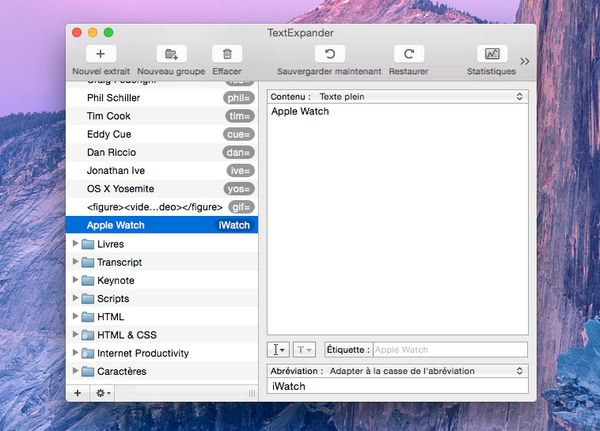
Task: Select the Eddy Cue snippet
Action: pos(162,134)
